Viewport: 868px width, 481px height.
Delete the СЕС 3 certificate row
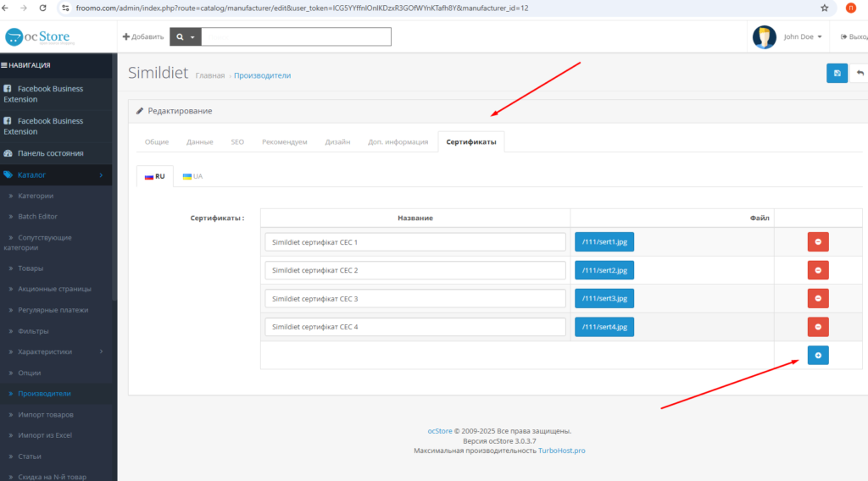click(817, 298)
